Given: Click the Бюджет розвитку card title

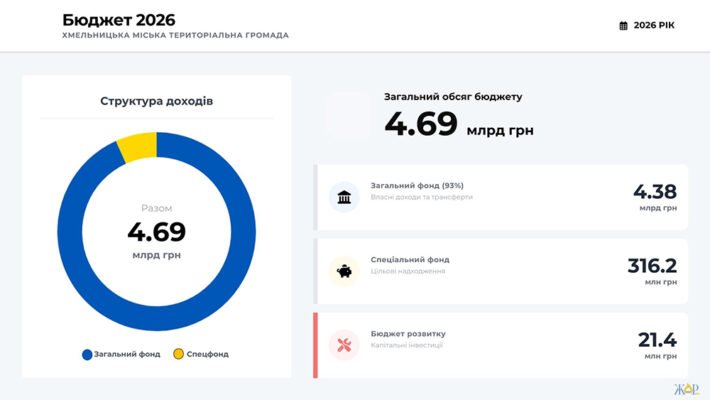Looking at the screenshot, I should pos(408,334).
